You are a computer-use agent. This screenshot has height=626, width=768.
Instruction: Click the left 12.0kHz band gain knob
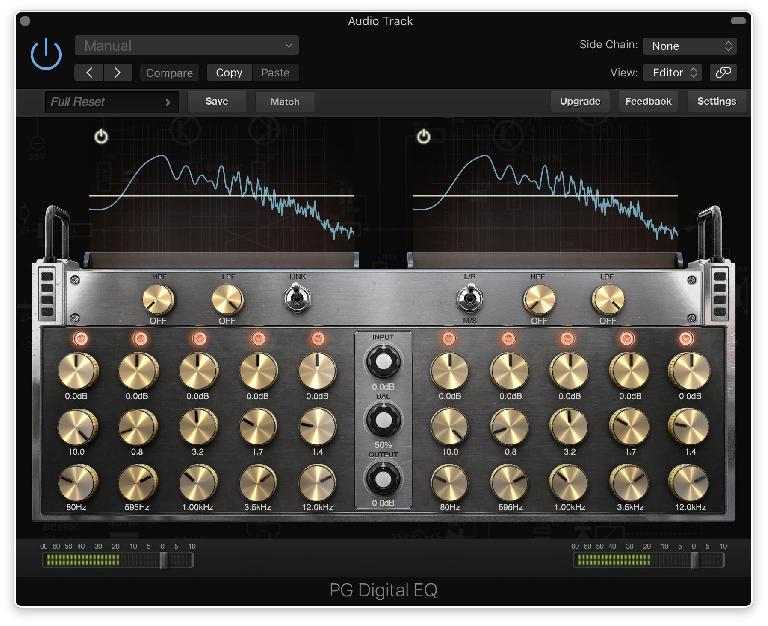[317, 371]
